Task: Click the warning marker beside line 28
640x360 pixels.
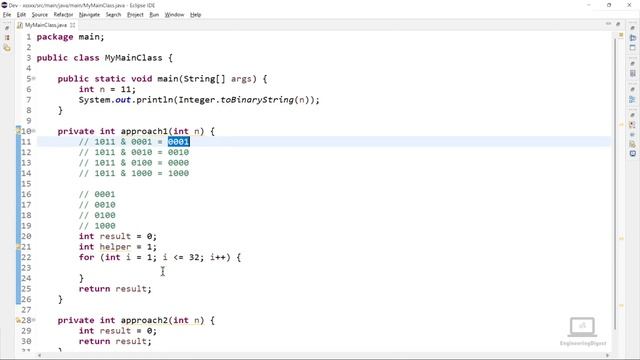Action: point(18,320)
